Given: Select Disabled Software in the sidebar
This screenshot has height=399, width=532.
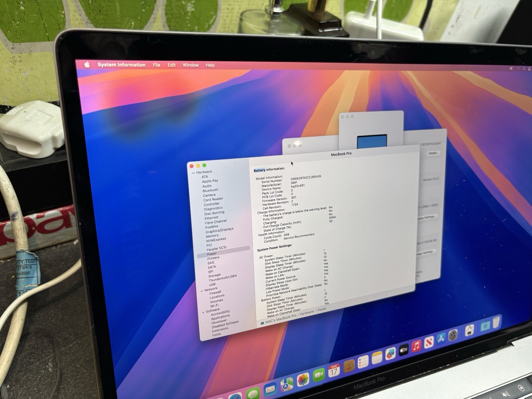Looking at the screenshot, I should point(225,324).
